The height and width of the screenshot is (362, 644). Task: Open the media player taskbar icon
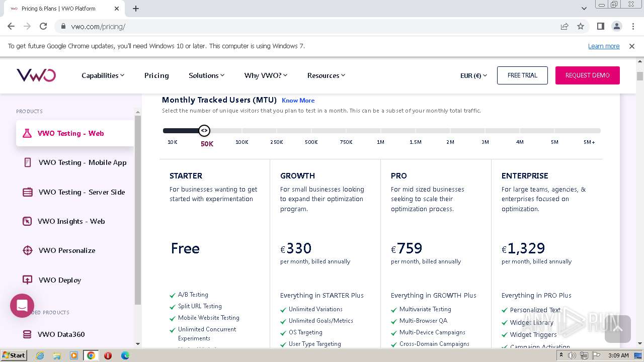point(74,355)
